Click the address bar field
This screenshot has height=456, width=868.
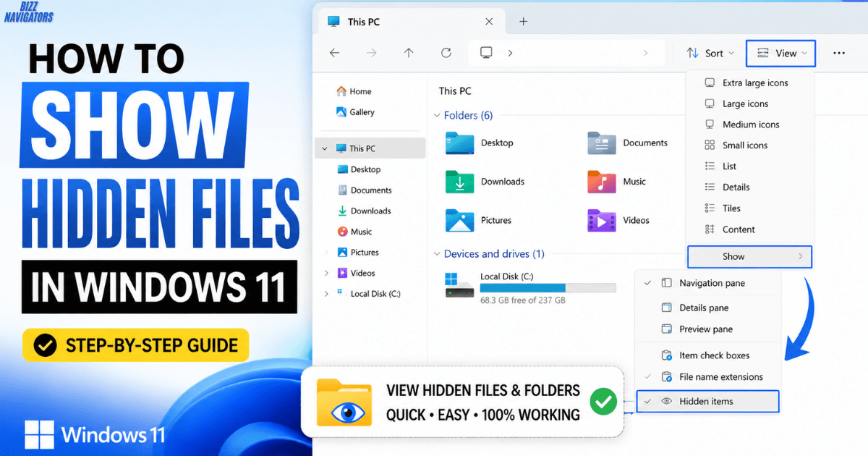point(568,53)
